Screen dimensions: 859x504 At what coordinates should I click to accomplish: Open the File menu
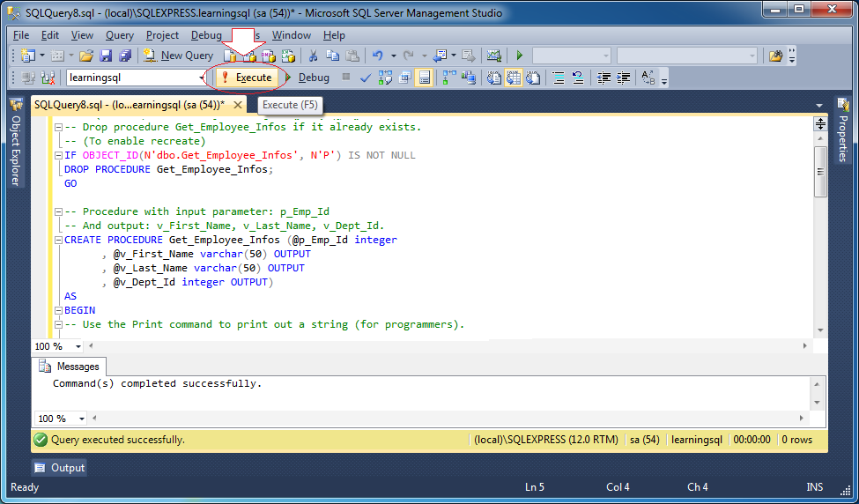tap(21, 35)
